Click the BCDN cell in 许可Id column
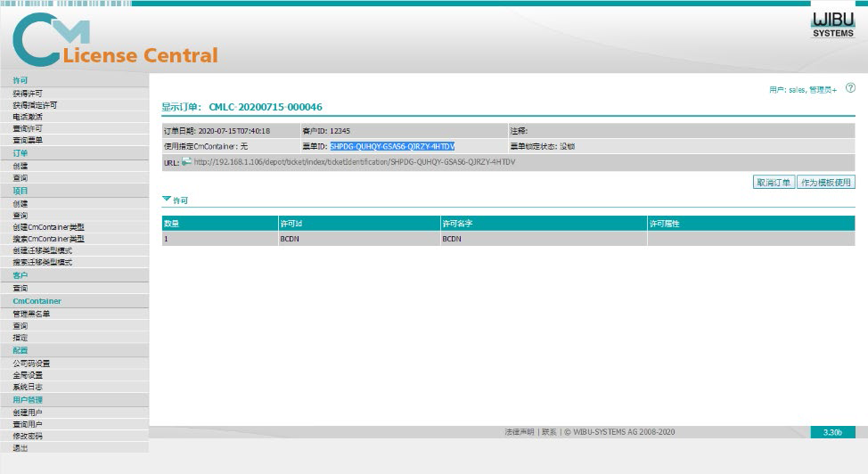 tap(359, 239)
